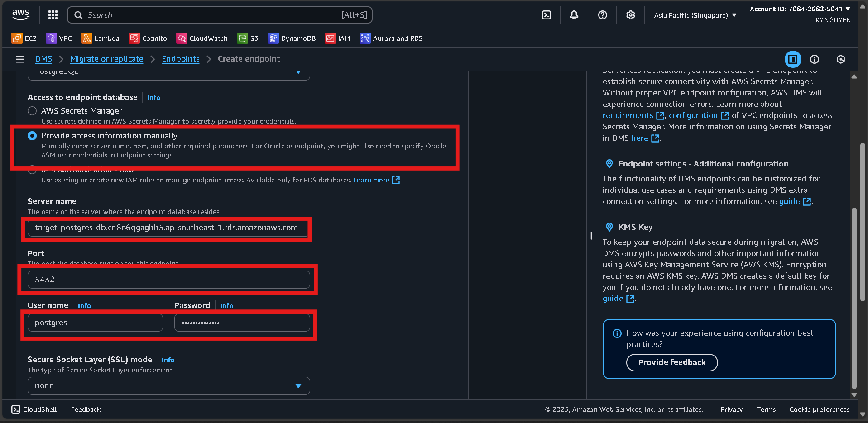The width and height of the screenshot is (868, 423).
Task: Launch CloudShell from the top bar
Action: click(546, 14)
